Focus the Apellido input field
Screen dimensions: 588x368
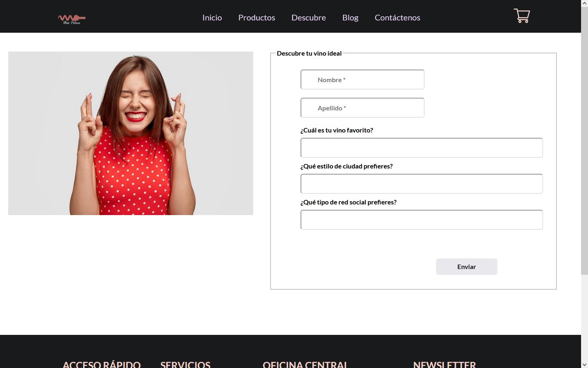tap(362, 108)
